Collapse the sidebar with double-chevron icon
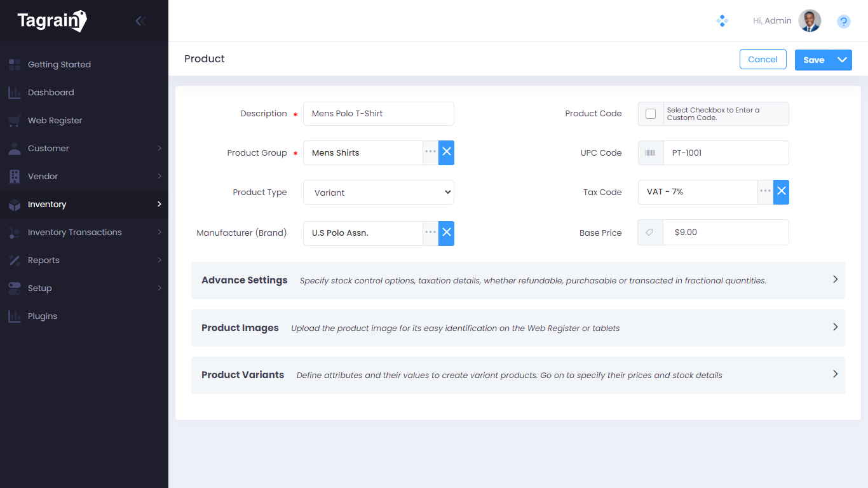The width and height of the screenshot is (868, 488). pyautogui.click(x=140, y=21)
